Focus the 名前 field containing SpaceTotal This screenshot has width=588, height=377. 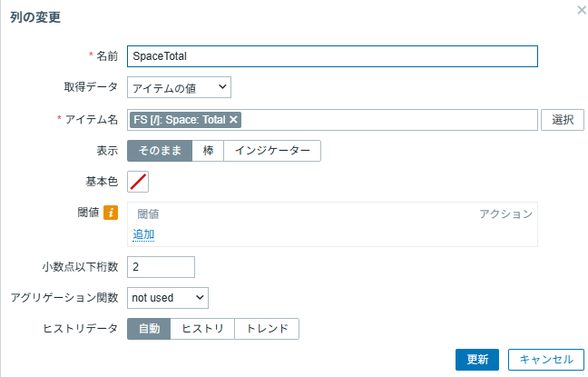coord(333,56)
